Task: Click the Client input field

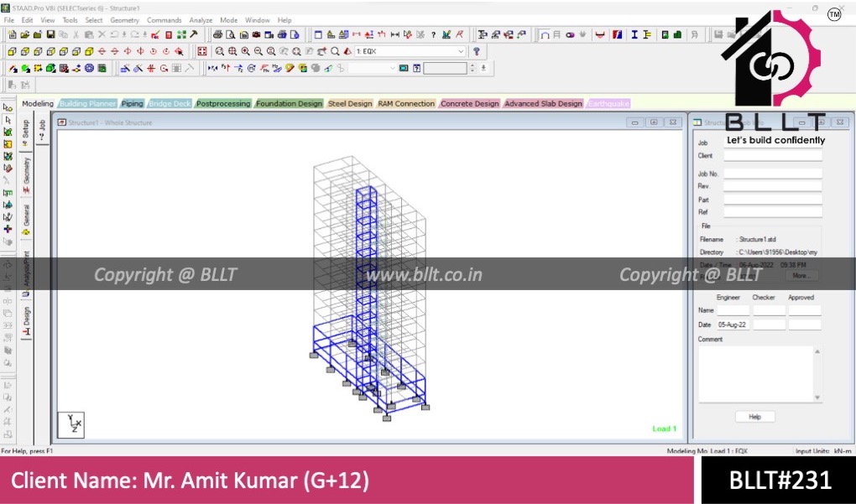Action: [772, 155]
